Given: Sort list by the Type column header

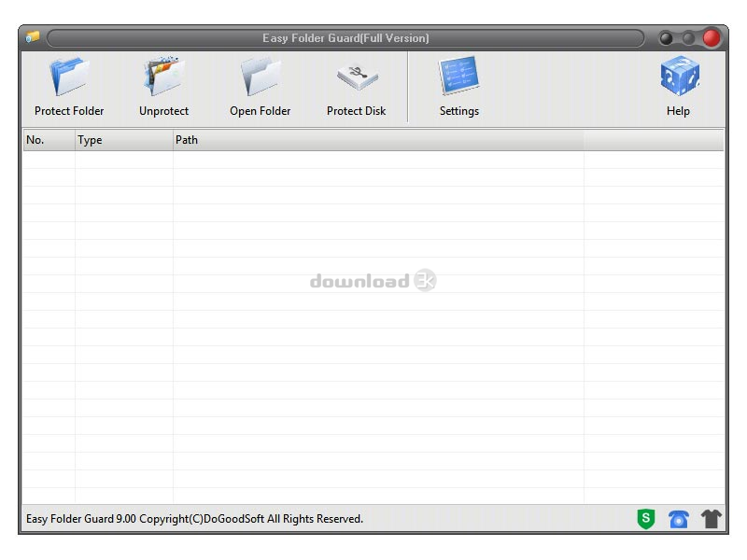Looking at the screenshot, I should pyautogui.click(x=124, y=140).
